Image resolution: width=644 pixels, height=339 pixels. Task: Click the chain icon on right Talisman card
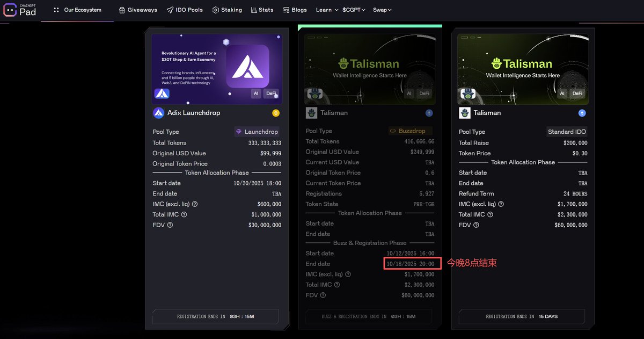click(x=582, y=113)
